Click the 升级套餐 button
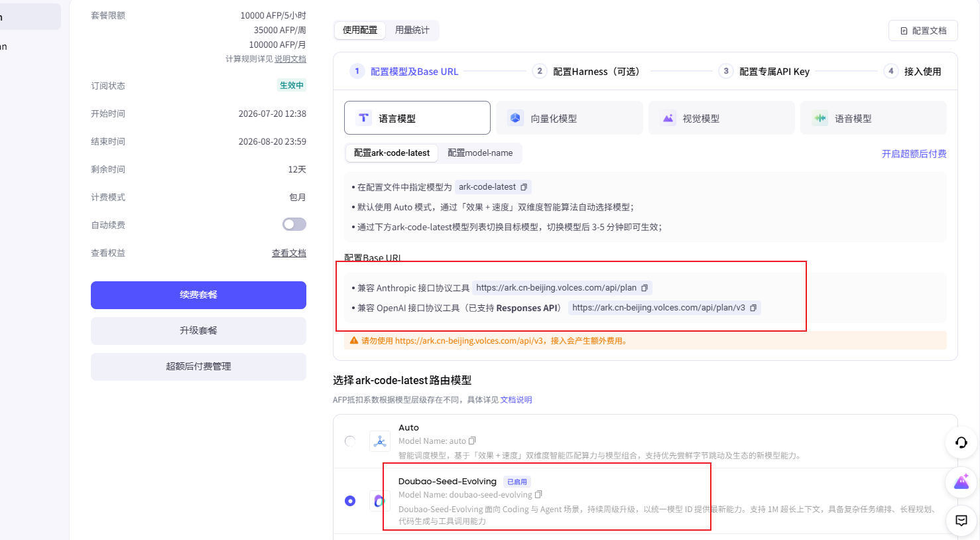 (x=198, y=330)
